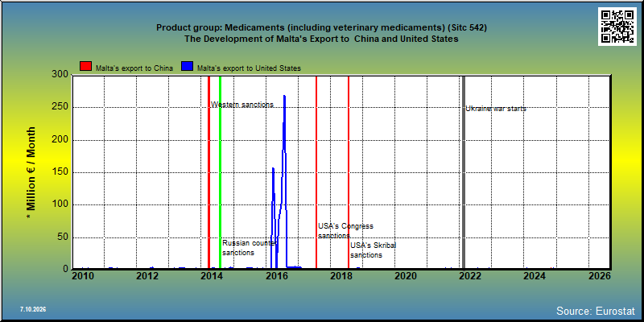Click the QR code image
The height and width of the screenshot is (322, 644).
click(619, 27)
